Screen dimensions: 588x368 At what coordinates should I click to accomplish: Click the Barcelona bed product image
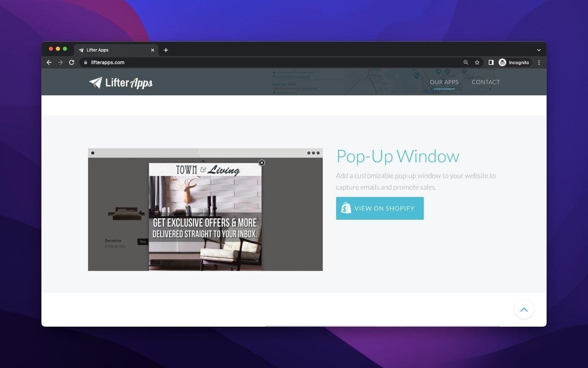126,213
